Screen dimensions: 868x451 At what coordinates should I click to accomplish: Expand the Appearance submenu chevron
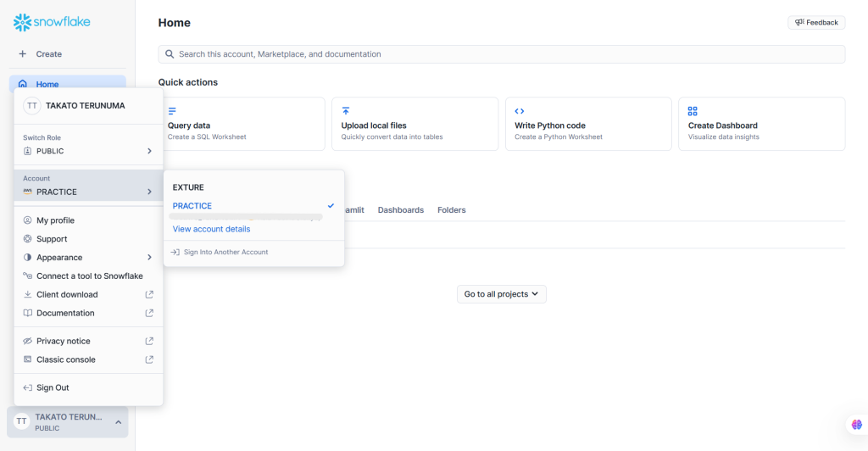[x=149, y=258]
